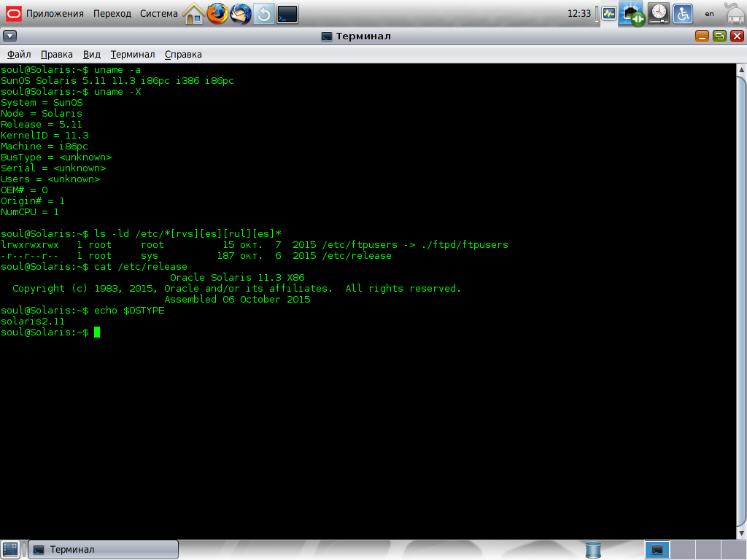
Task: Click the 'cat /etc/release' command line
Action: 94,267
